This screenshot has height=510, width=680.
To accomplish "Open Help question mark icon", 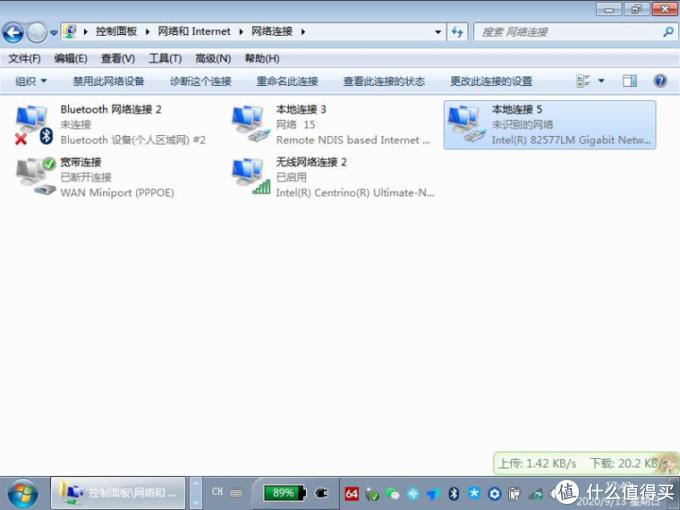I will tap(660, 81).
